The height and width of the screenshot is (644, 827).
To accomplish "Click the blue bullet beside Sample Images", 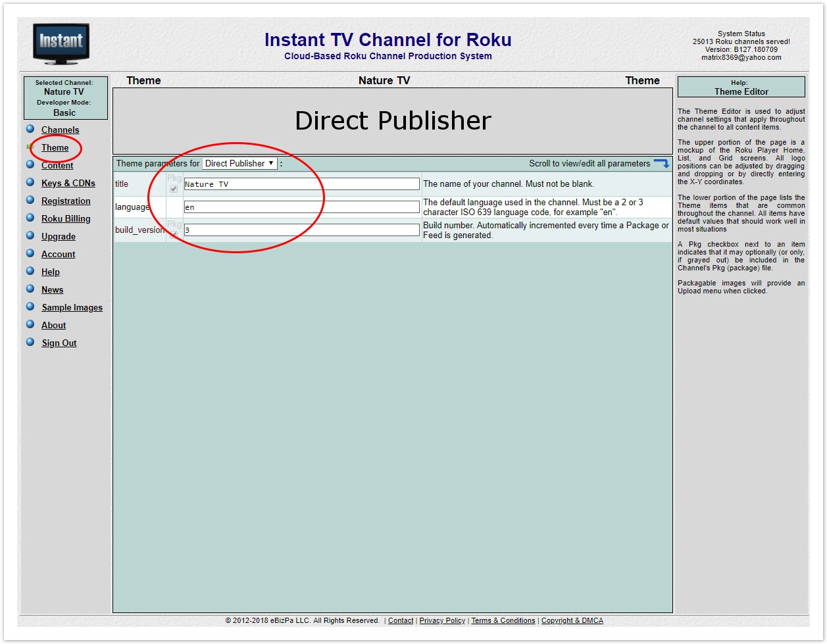I will point(30,307).
